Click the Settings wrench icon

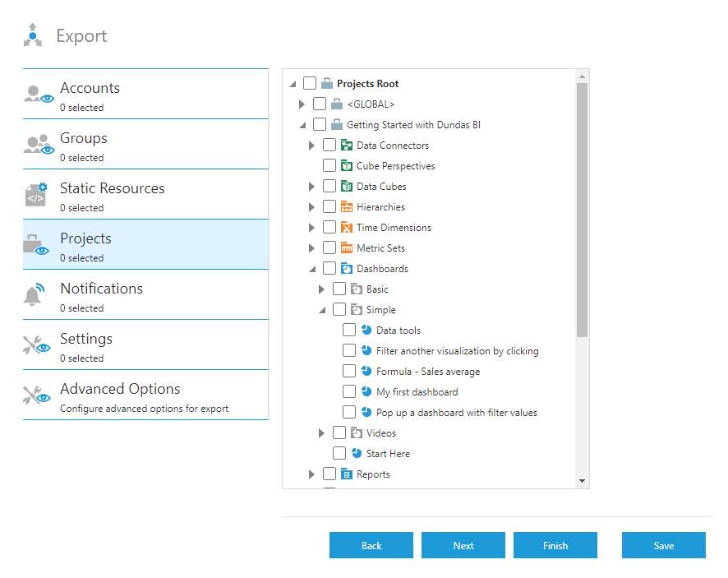coord(37,344)
